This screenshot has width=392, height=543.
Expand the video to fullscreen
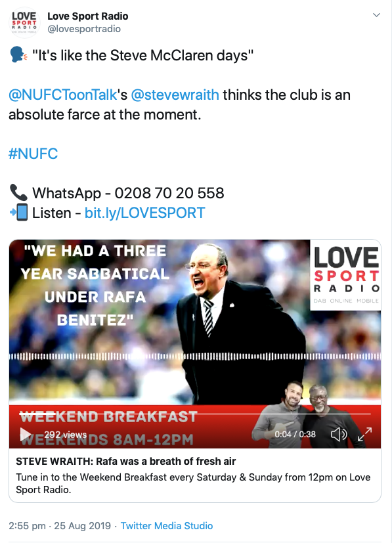tap(364, 434)
